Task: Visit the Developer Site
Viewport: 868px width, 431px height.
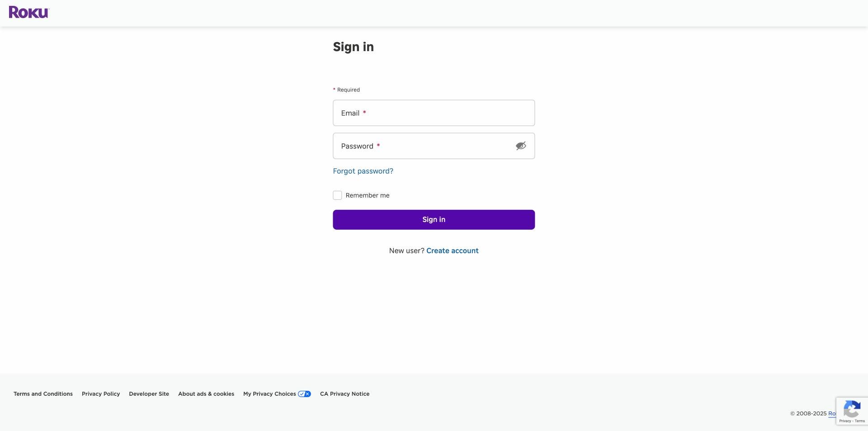Action: coord(149,393)
